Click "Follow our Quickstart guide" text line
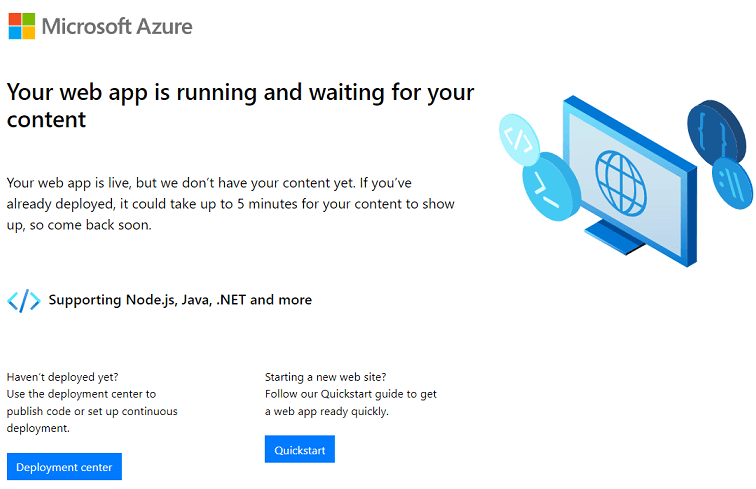 coord(350,394)
